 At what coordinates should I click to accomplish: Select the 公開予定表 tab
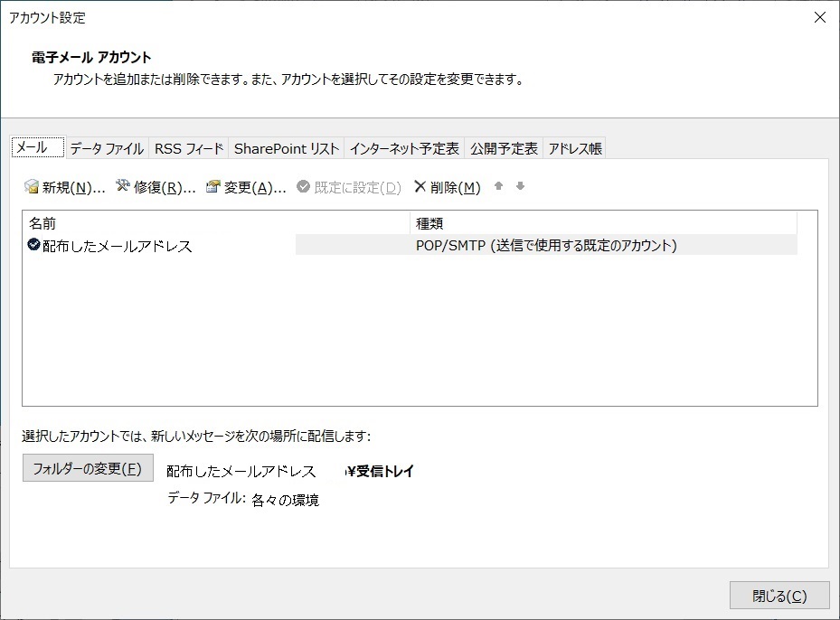pyautogui.click(x=504, y=149)
